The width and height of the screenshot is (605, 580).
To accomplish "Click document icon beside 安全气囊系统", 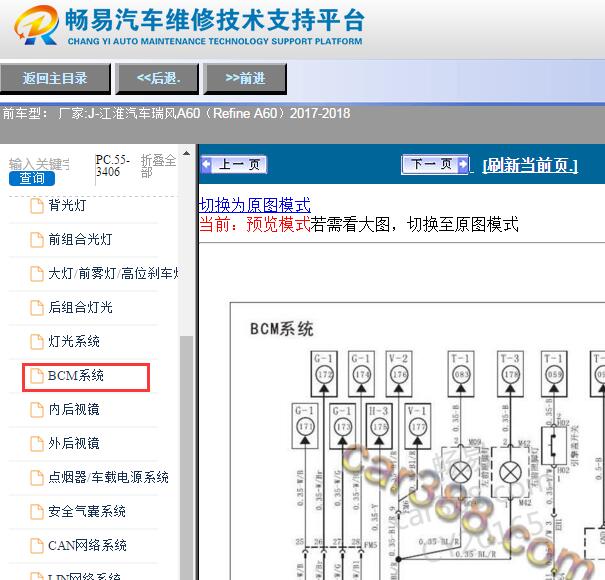I will (x=37, y=511).
